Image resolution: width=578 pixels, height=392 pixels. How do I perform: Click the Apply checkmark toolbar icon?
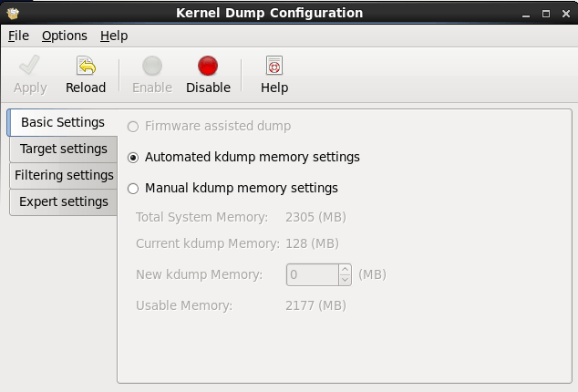pos(30,67)
